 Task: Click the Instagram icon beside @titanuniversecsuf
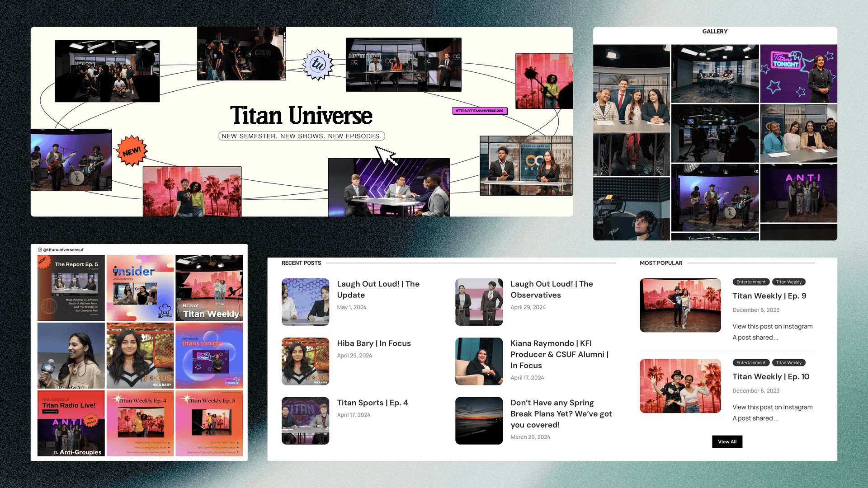pos(40,249)
